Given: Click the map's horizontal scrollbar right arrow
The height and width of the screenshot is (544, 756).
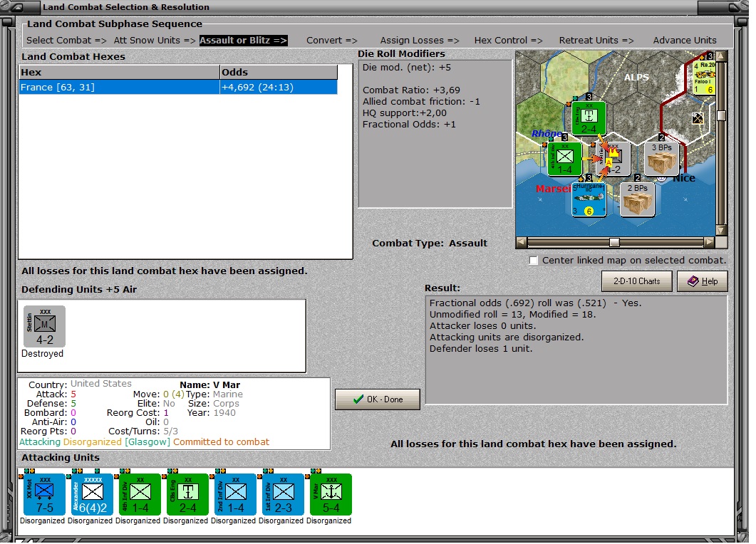Looking at the screenshot, I should point(709,242).
